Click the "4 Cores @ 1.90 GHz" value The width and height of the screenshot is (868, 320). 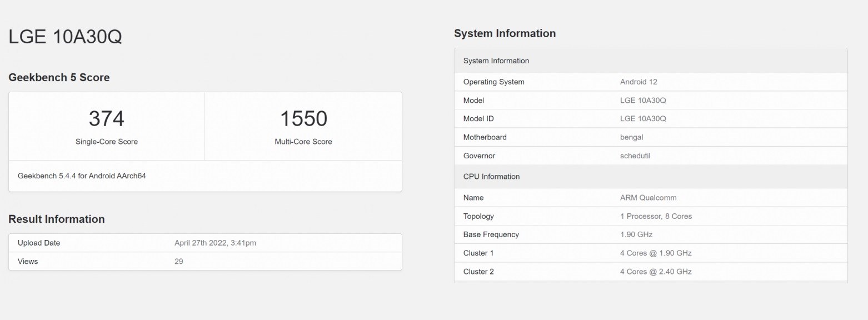(x=656, y=253)
